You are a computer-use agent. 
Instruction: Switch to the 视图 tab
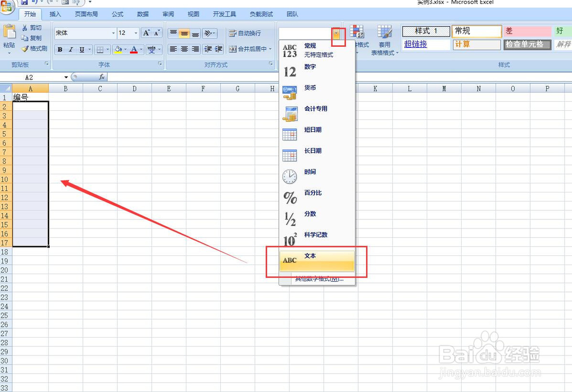point(193,14)
